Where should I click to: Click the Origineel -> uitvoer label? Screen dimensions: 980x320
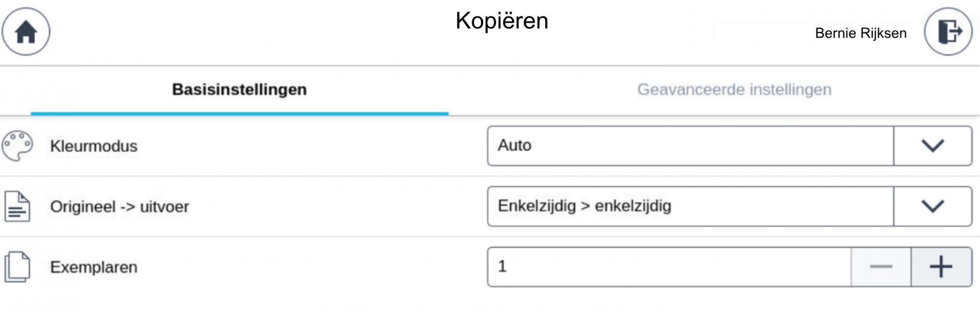tap(119, 207)
